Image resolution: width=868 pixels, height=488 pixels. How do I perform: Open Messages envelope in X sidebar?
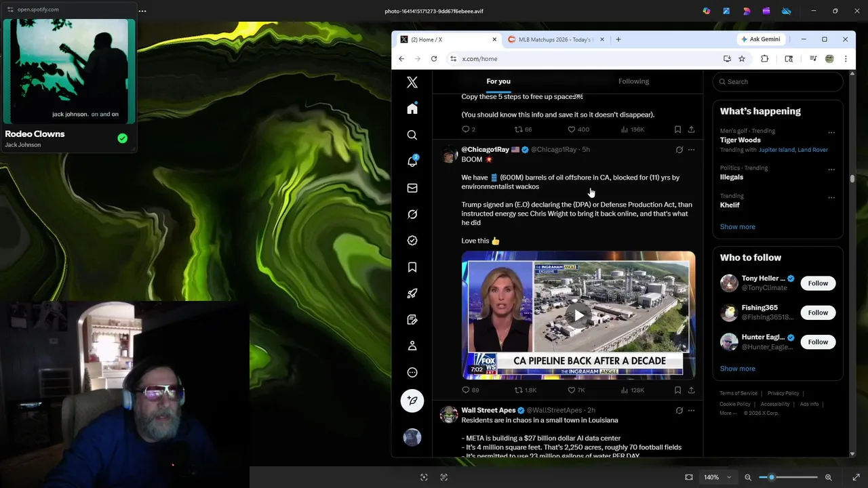(412, 188)
